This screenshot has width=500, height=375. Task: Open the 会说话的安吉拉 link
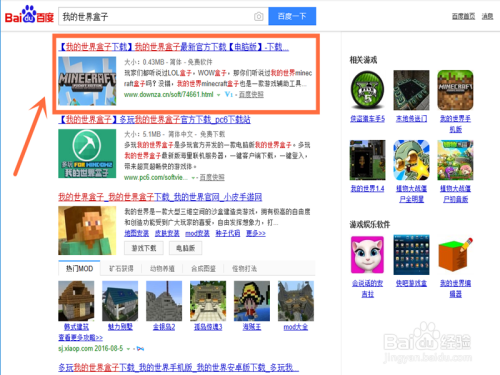367,289
